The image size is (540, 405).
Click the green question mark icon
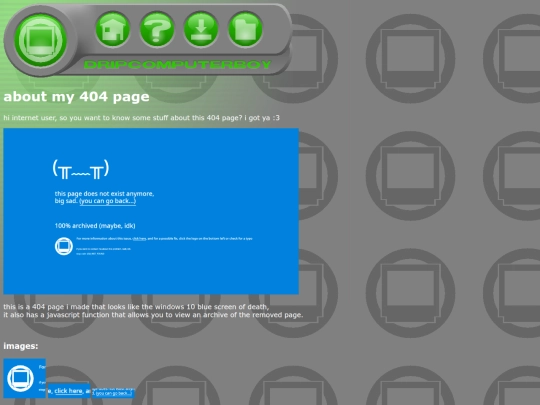(x=157, y=30)
